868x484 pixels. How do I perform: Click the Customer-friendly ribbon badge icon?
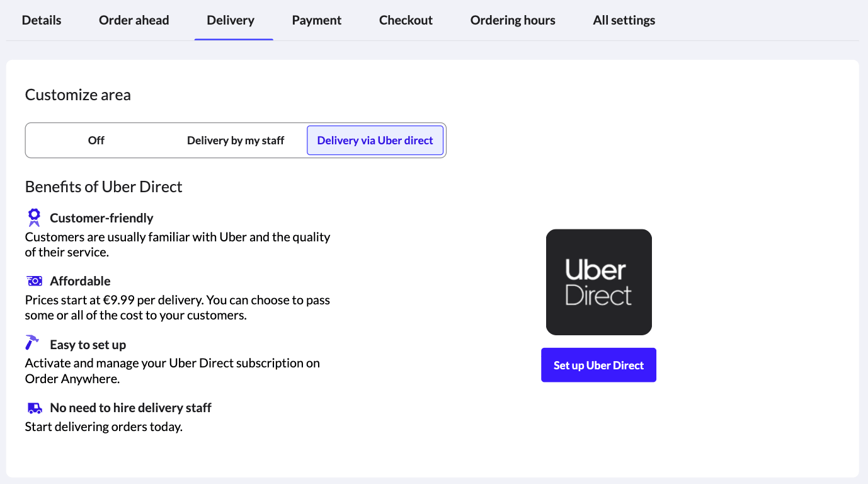click(x=33, y=217)
